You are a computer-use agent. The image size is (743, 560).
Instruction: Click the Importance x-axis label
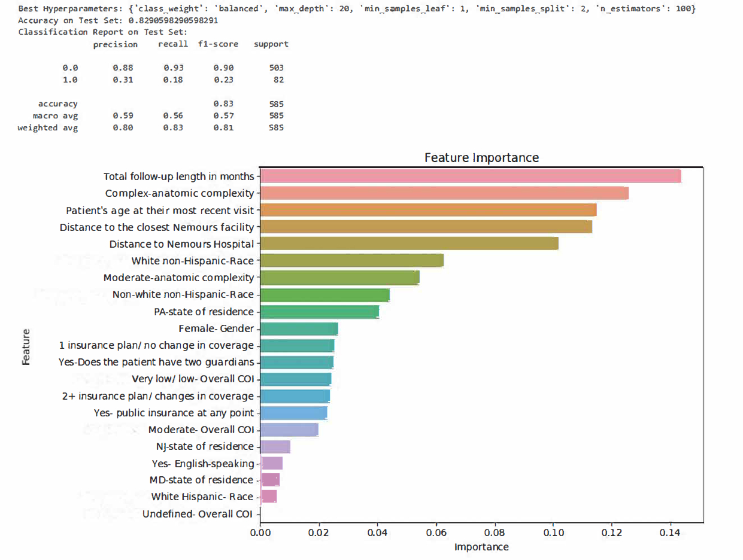click(x=481, y=547)
